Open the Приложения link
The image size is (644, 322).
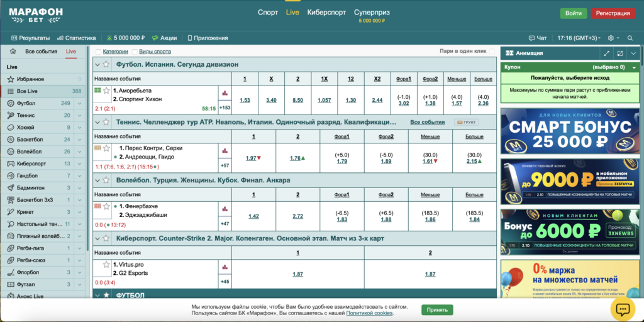tap(208, 38)
